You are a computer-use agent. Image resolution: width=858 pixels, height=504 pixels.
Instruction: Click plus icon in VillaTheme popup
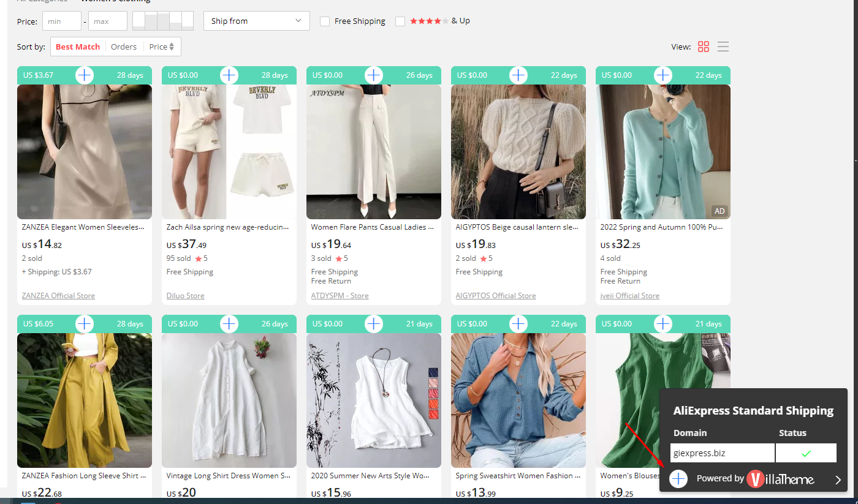pos(678,479)
